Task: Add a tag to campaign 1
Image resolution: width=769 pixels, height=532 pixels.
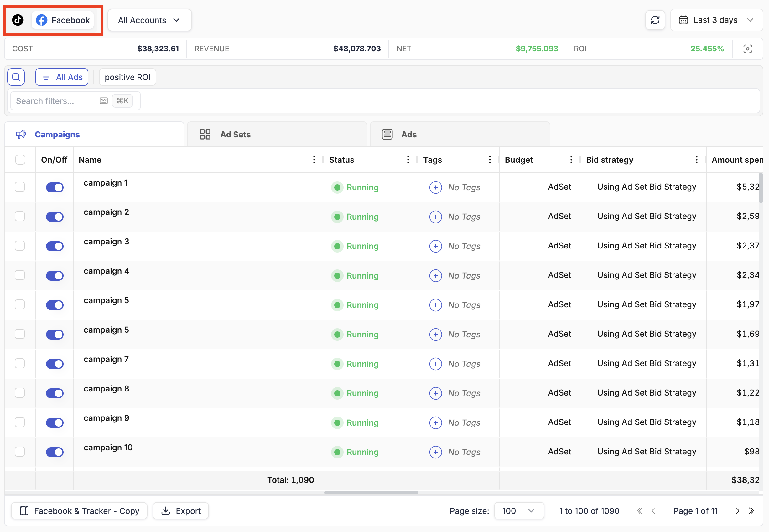Action: click(435, 187)
